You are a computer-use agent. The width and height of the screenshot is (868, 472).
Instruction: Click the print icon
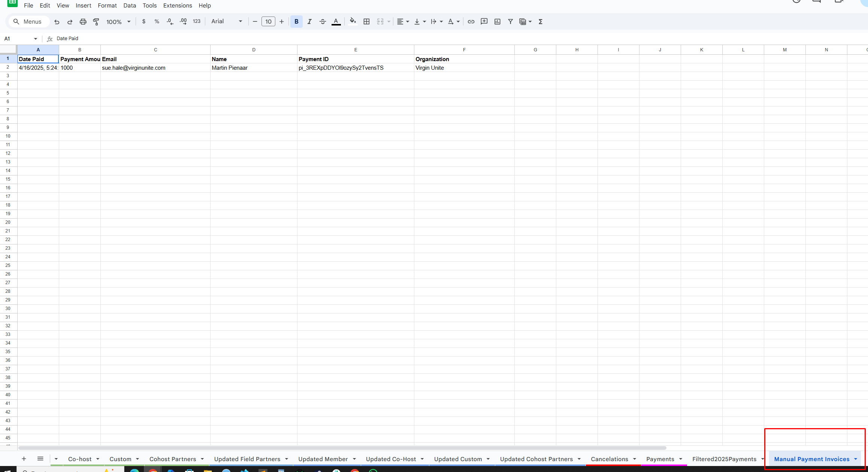(83, 22)
